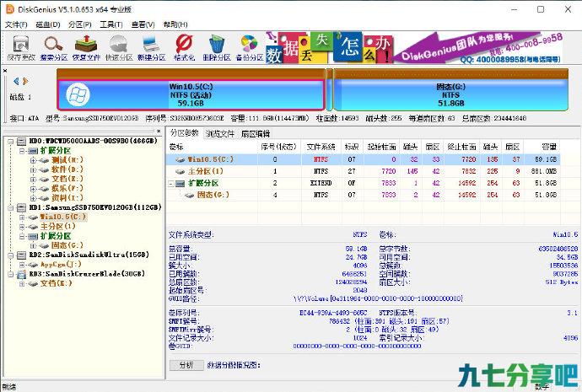Screen dimensions: 582x392
Task: Open the 文件(F) menu
Action: [16, 24]
